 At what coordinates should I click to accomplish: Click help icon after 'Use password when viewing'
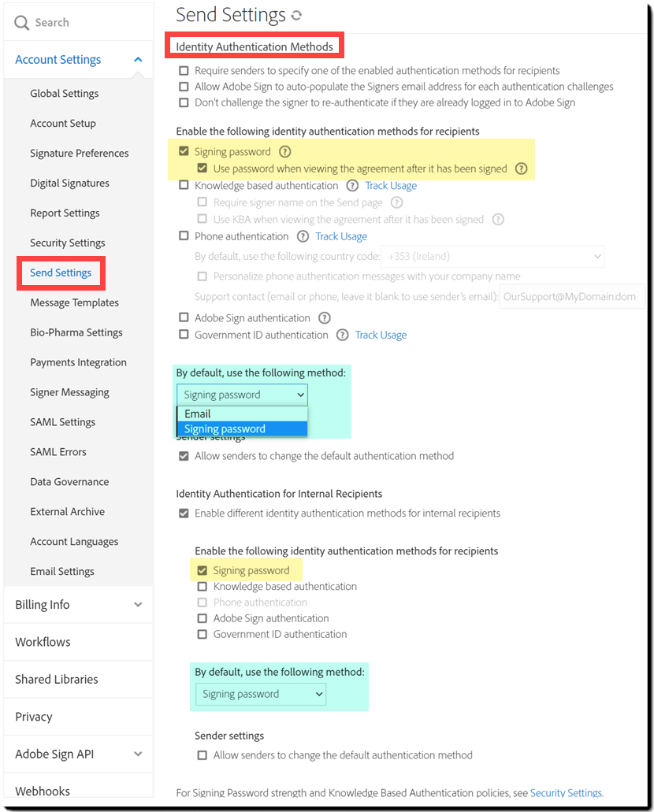[521, 169]
